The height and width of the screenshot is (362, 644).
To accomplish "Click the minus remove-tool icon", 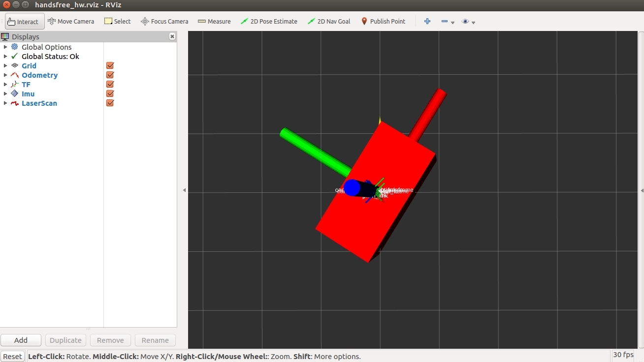I will (445, 22).
